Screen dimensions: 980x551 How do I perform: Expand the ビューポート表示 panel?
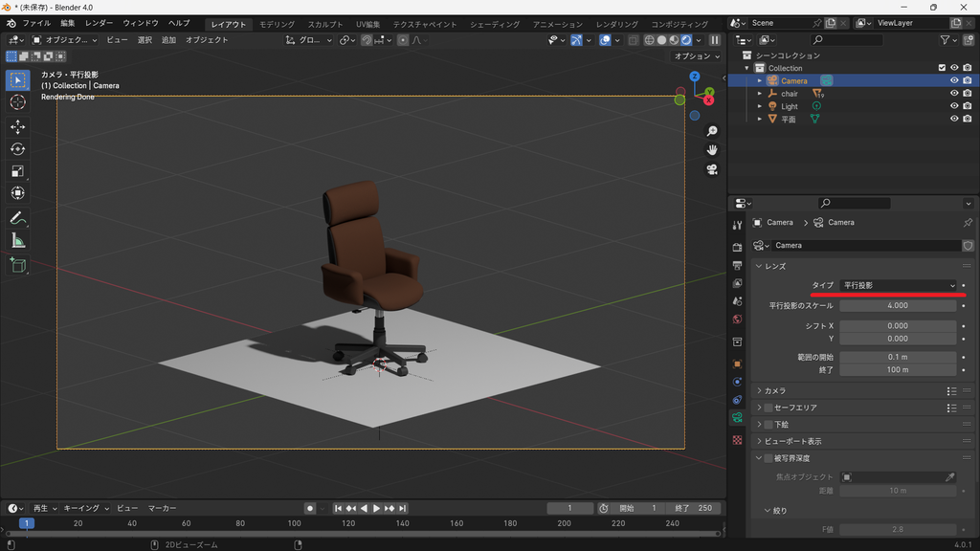click(759, 441)
